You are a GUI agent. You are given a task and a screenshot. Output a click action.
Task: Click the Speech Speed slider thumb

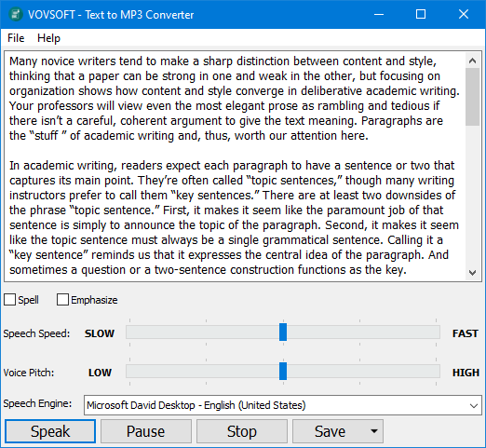click(283, 332)
